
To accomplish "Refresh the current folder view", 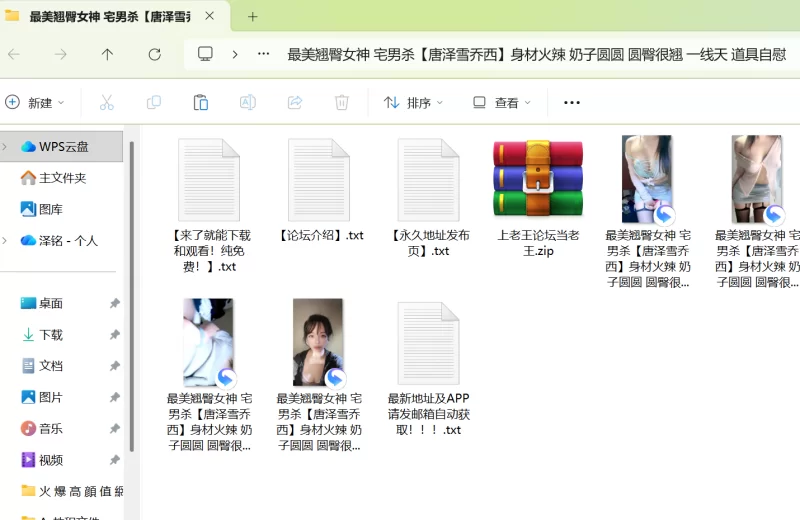I will [154, 54].
